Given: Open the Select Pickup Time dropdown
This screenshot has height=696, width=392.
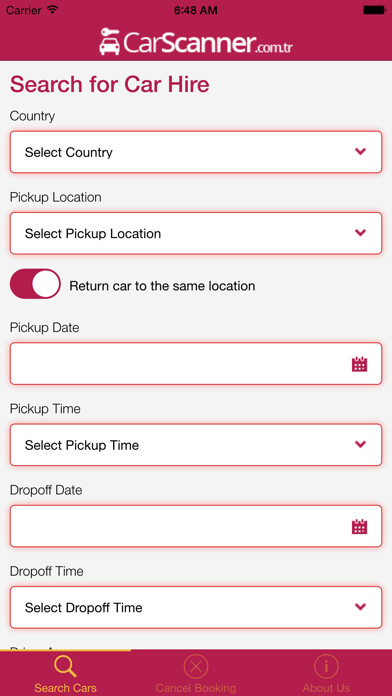Looking at the screenshot, I should click(196, 445).
